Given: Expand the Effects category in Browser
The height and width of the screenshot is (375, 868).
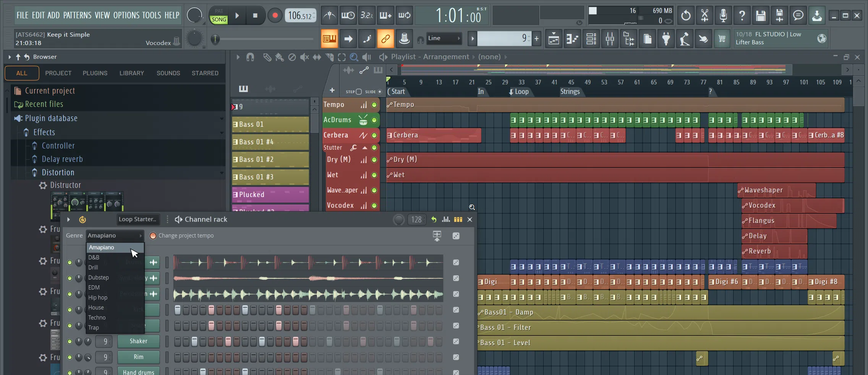Looking at the screenshot, I should coord(44,132).
